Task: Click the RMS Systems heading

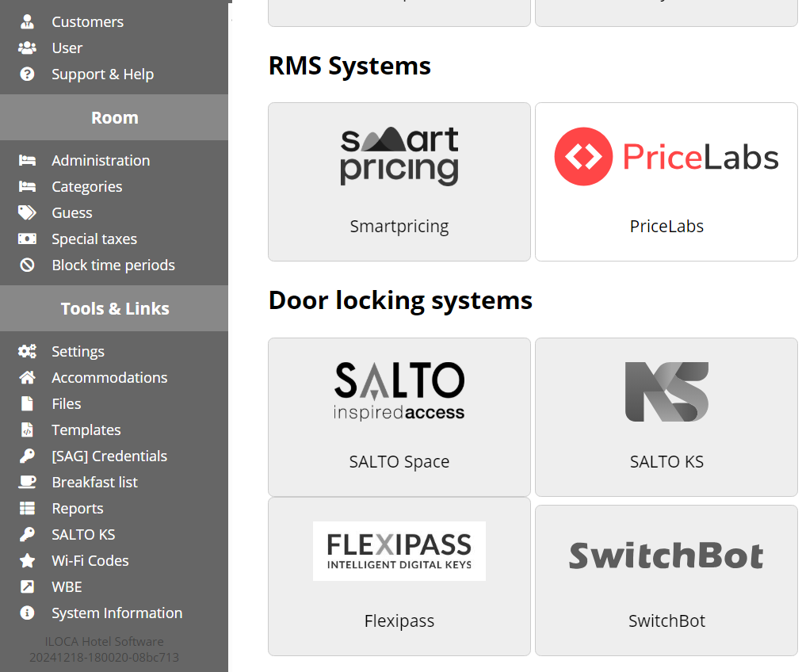Action: click(349, 66)
